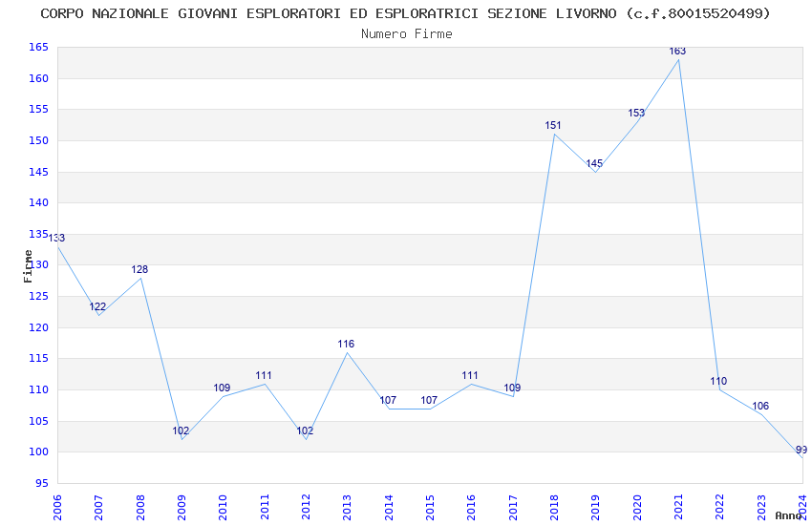Click the 116 data label for 2013

pos(346,344)
